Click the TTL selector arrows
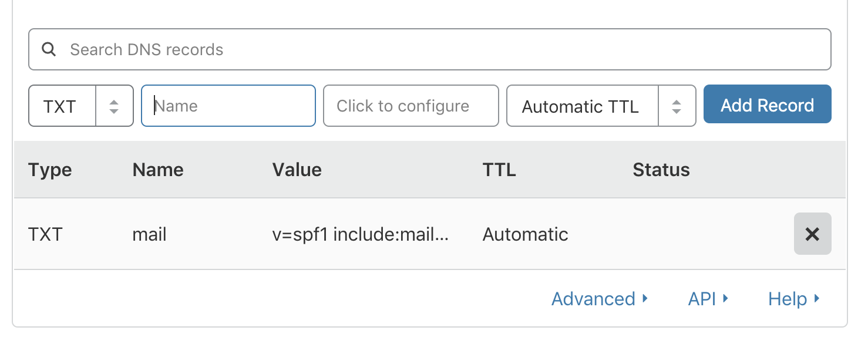The height and width of the screenshot is (344, 868). click(x=677, y=106)
